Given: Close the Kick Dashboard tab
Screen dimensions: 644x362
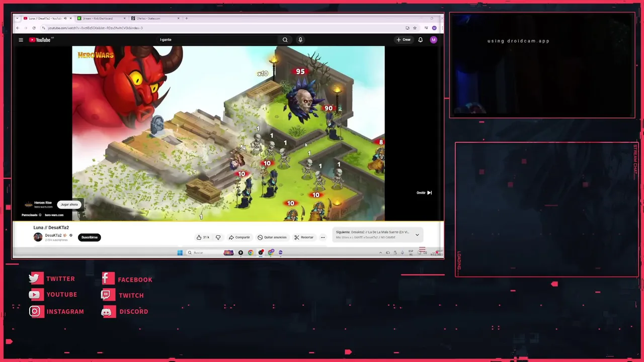Looking at the screenshot, I should click(124, 19).
